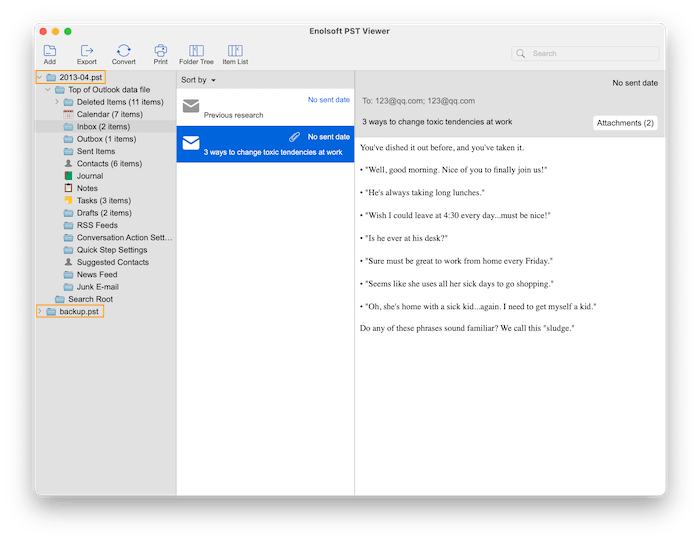The image size is (700, 541).
Task: Expand the Deleted Items folder chevron
Action: (57, 102)
